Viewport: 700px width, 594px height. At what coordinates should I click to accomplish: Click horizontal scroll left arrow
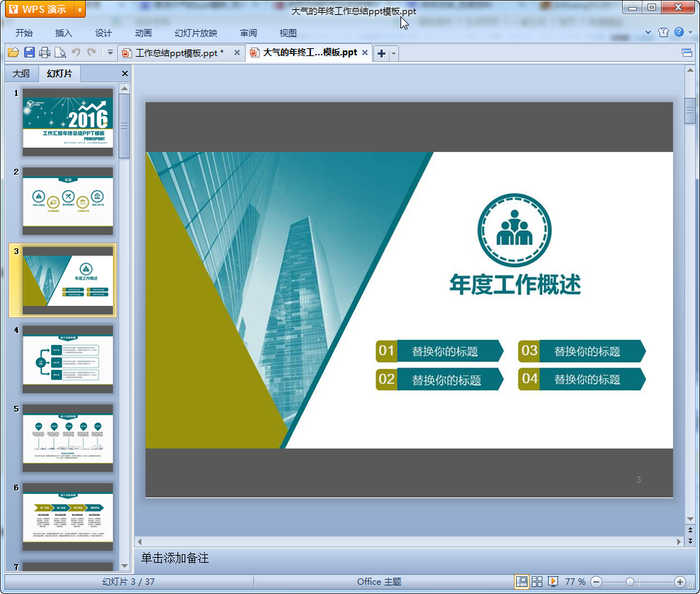(x=140, y=541)
